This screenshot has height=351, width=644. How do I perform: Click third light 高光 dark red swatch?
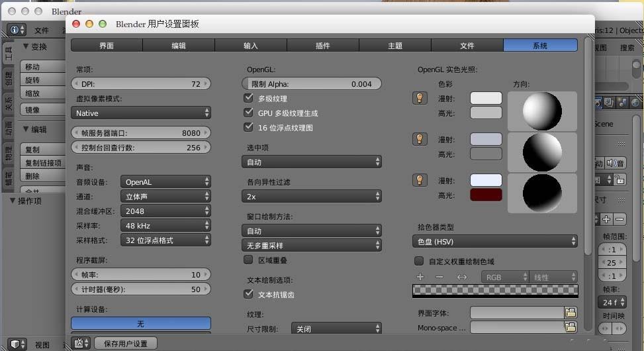tap(486, 195)
